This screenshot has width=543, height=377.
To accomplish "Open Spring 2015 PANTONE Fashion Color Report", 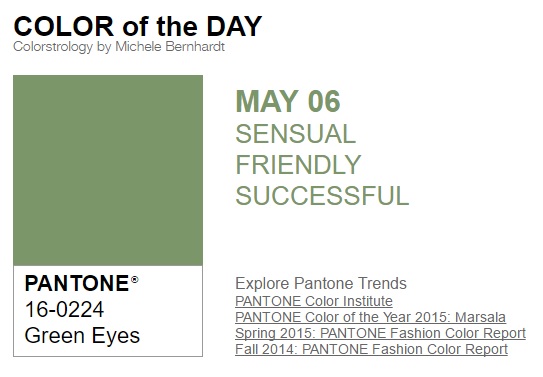I will [380, 333].
